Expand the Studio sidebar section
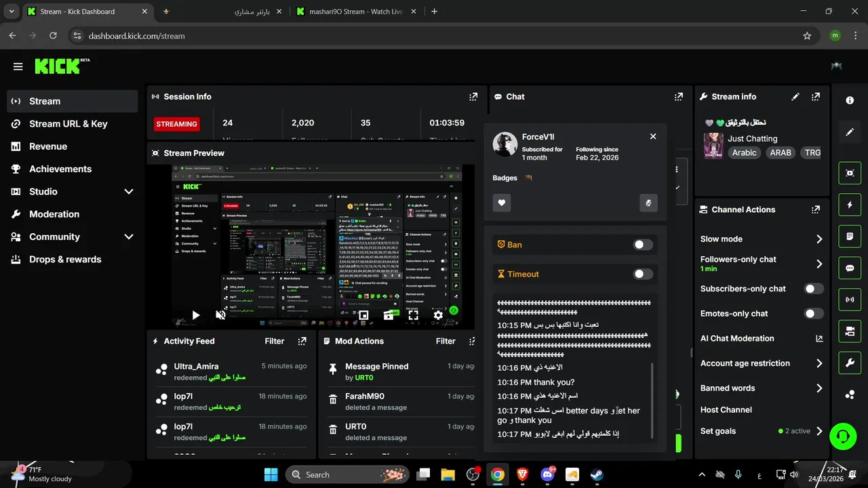 (129, 192)
